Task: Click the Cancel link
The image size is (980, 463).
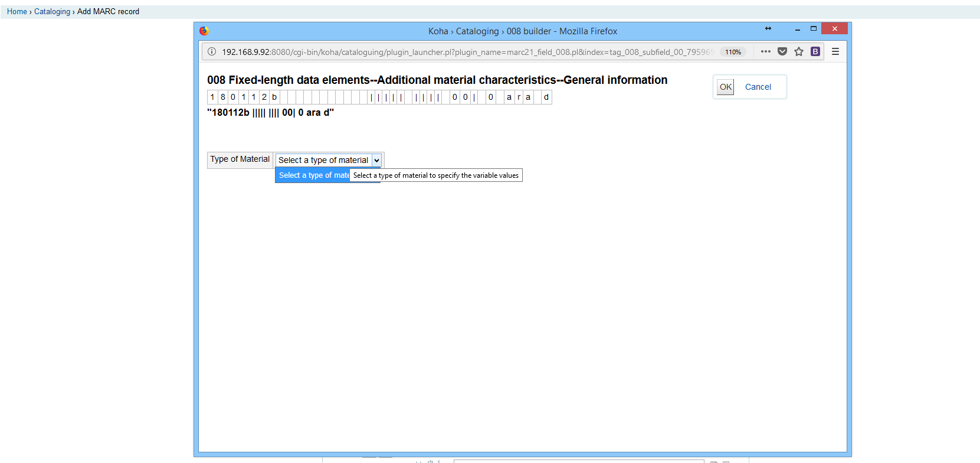Action: pos(758,87)
